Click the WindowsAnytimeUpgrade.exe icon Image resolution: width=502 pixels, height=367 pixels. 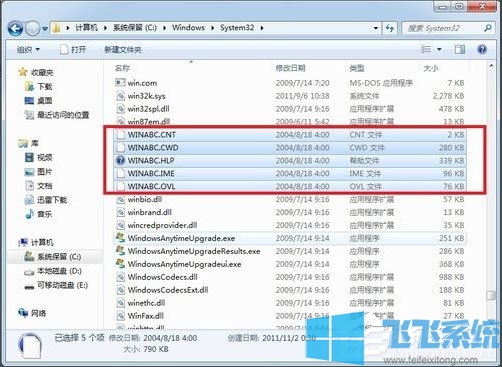tap(120, 238)
